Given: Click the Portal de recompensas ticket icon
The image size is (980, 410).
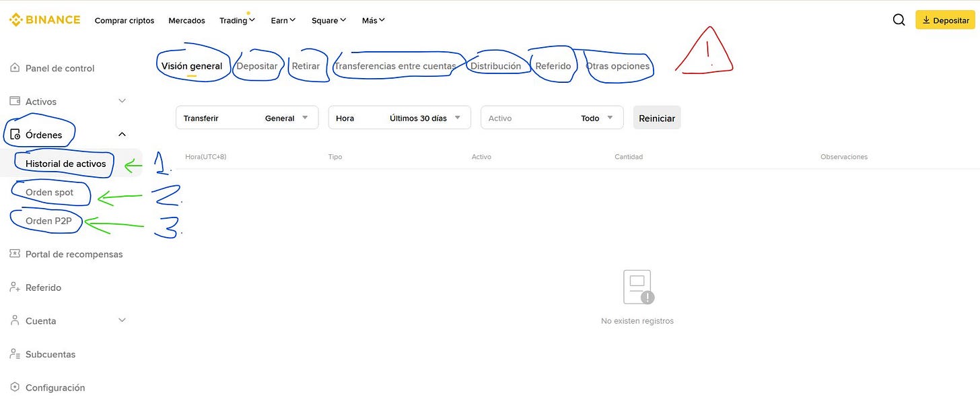Looking at the screenshot, I should (x=15, y=254).
